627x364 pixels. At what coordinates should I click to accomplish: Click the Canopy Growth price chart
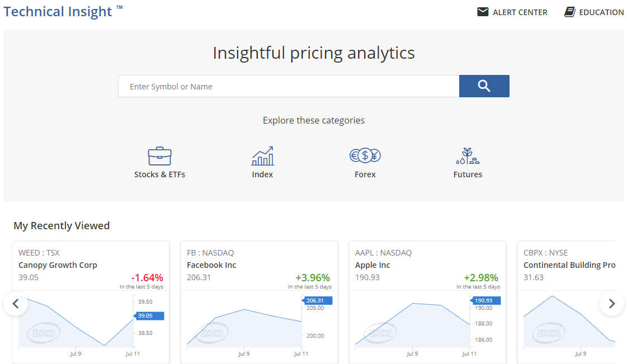pos(76,322)
